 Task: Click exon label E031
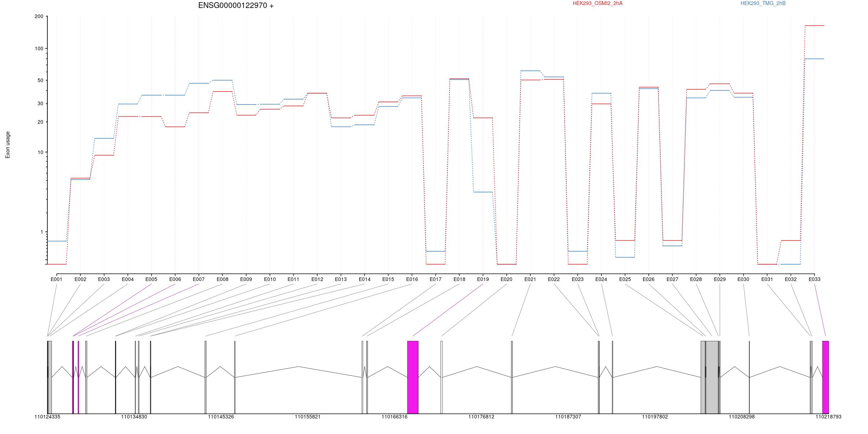click(767, 279)
